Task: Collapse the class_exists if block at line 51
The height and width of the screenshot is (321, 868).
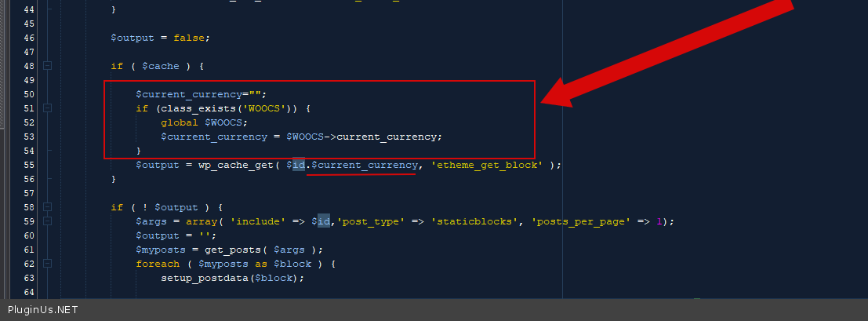Action: pyautogui.click(x=47, y=108)
